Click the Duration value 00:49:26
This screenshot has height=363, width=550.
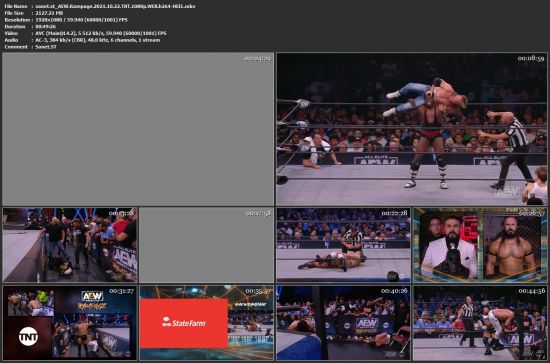pyautogui.click(x=46, y=27)
